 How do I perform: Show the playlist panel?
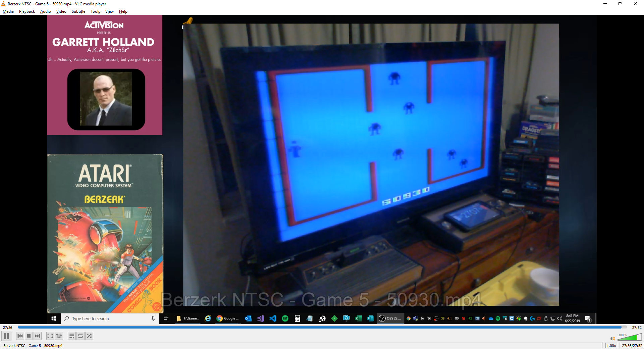click(x=71, y=336)
